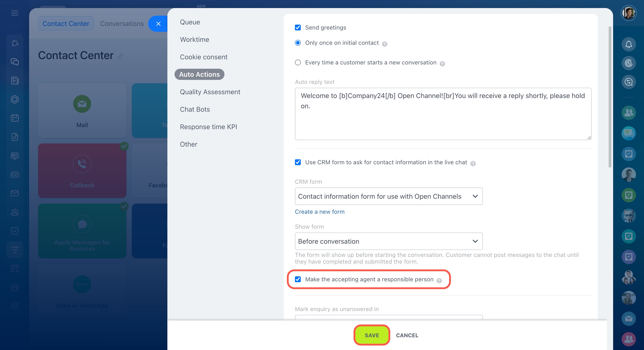Open the messenger chat bubbles sidebar icon
The width and height of the screenshot is (644, 350).
pyautogui.click(x=15, y=62)
